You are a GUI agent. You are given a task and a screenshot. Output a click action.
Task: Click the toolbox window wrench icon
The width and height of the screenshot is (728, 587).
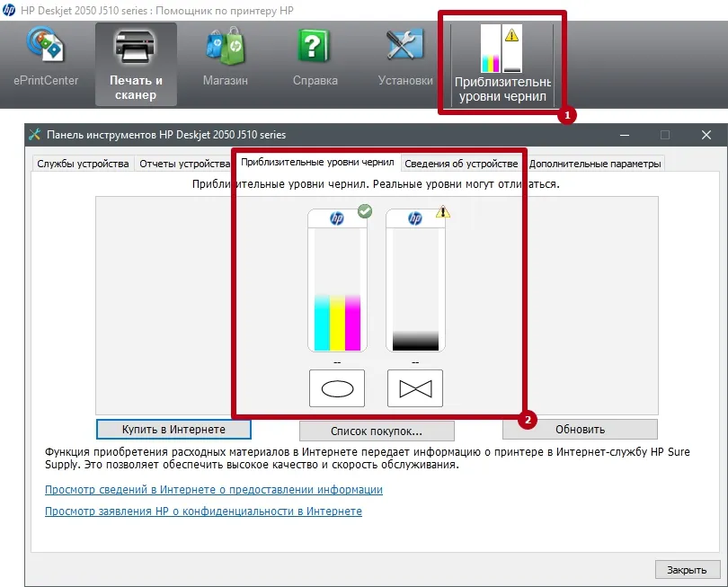tap(35, 135)
